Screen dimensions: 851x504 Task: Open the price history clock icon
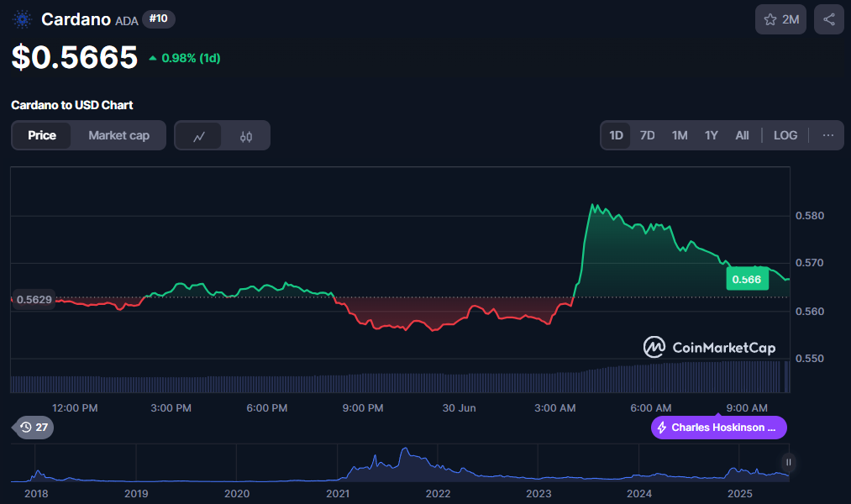pyautogui.click(x=26, y=427)
